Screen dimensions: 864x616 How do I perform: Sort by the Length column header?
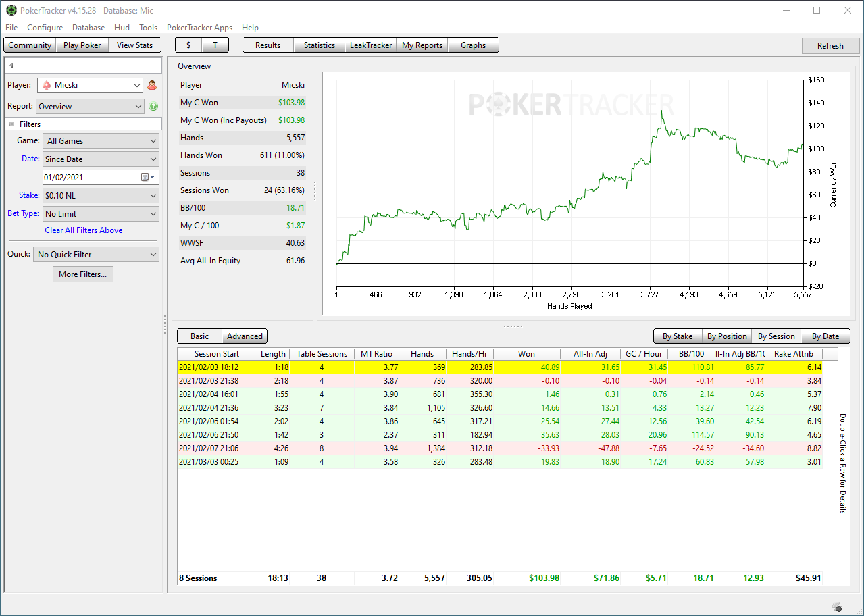tap(274, 354)
